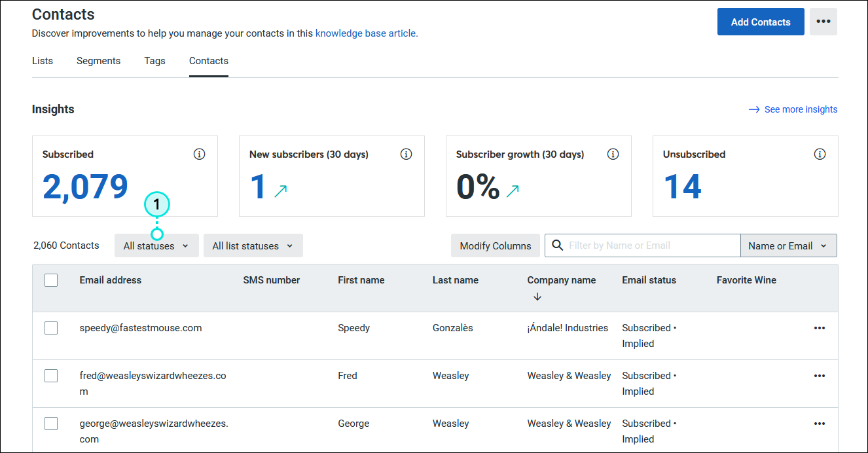Screen dimensions: 868x453
Task: Open the more options ellipsis beside Add Contacts
Action: click(x=823, y=22)
